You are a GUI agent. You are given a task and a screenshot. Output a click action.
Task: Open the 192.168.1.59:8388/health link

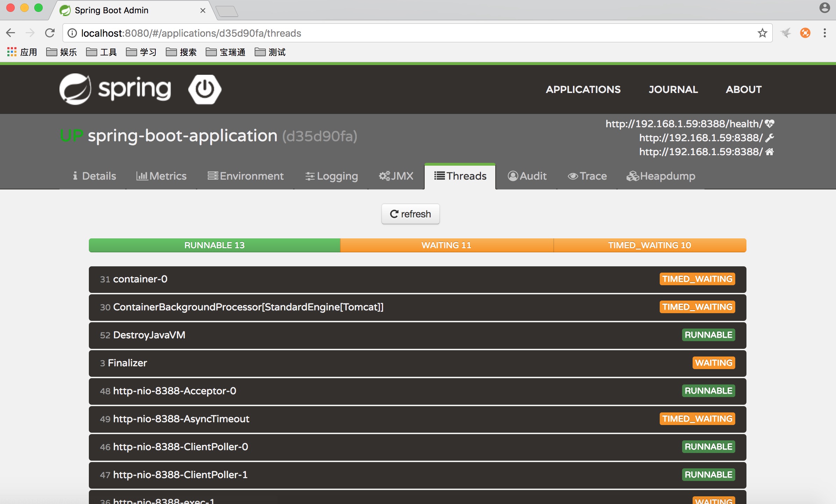click(x=683, y=124)
